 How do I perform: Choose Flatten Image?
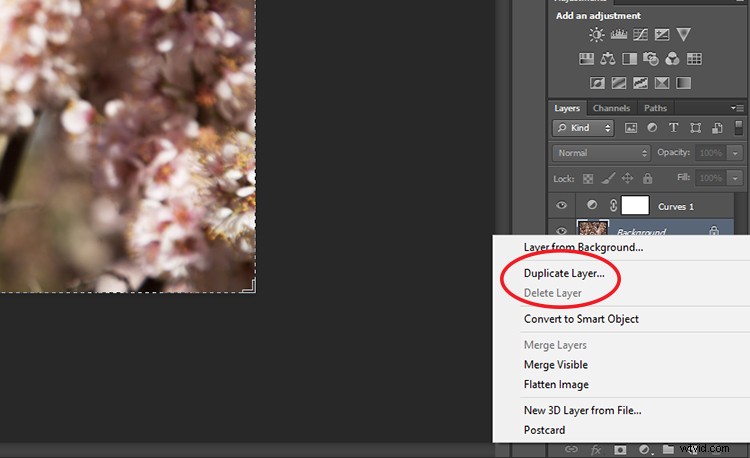pos(556,384)
